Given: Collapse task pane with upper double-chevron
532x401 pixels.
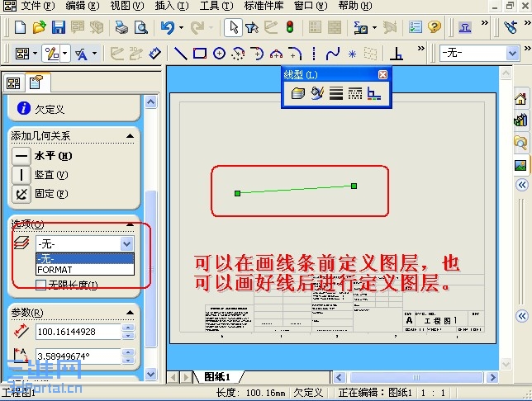Looking at the screenshot, I should pyautogui.click(x=522, y=185).
